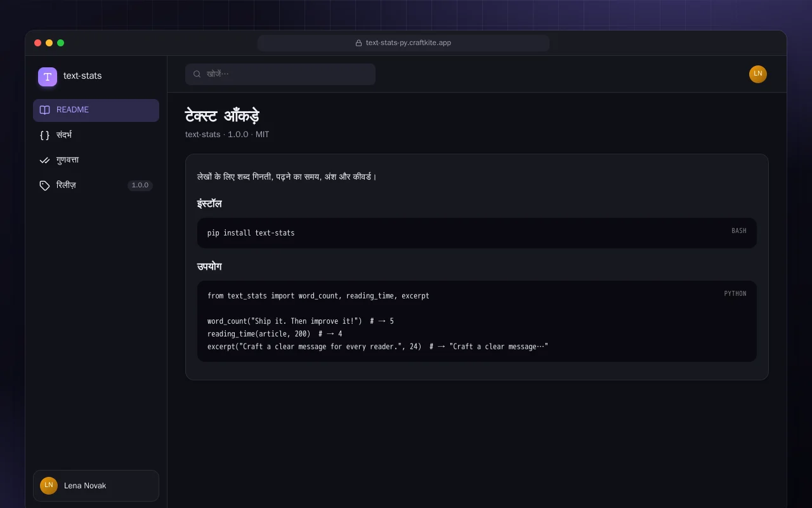Click the 1.0.0 version badge
812x508 pixels.
point(140,185)
